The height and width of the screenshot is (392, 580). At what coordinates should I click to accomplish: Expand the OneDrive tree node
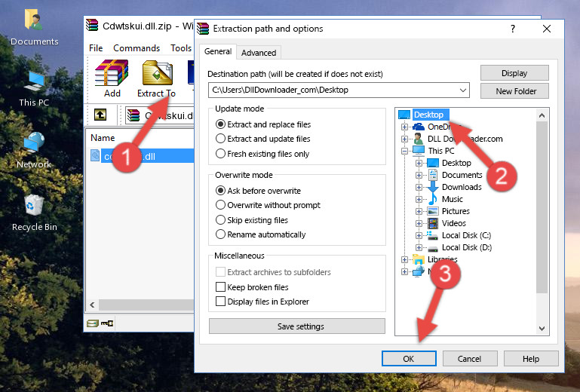404,127
